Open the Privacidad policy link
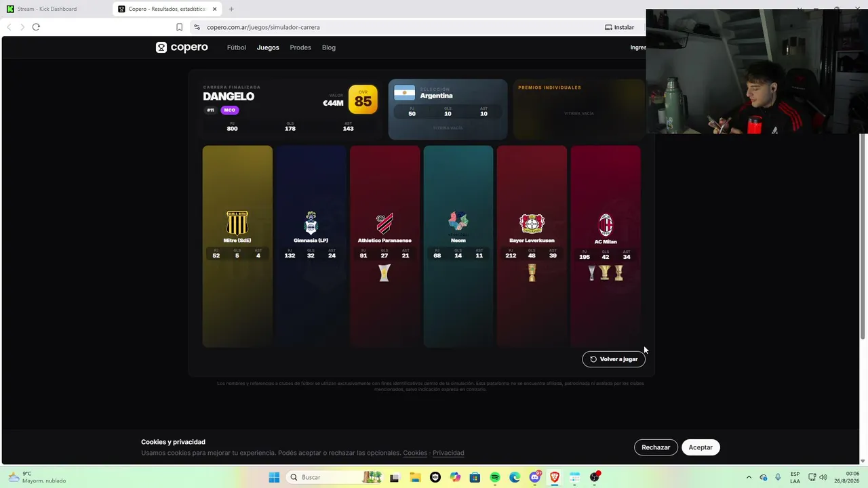This screenshot has width=868, height=488. (x=448, y=453)
